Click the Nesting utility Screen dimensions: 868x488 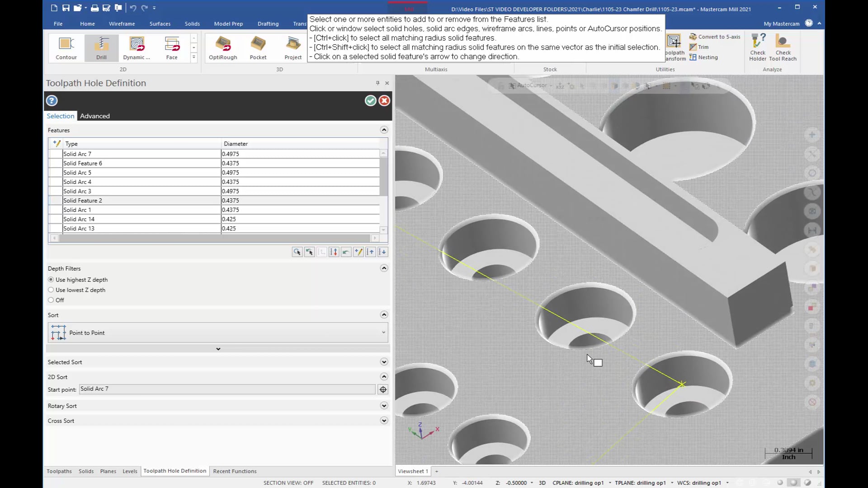pos(703,57)
